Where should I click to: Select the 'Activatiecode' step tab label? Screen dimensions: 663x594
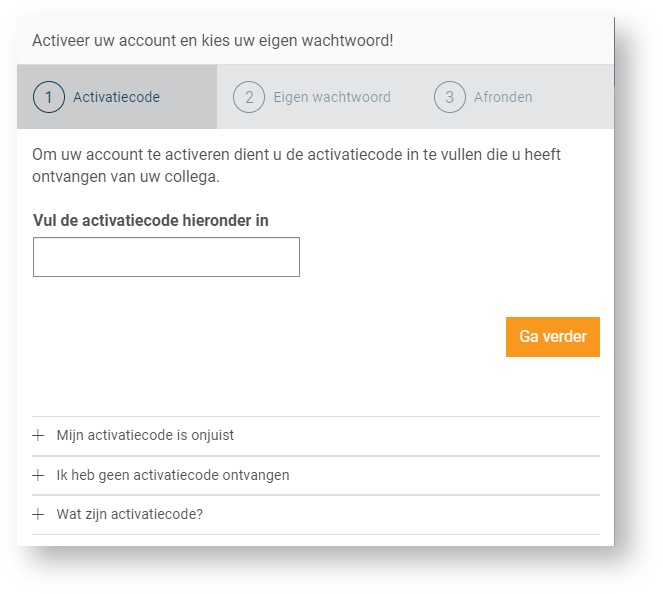pyautogui.click(x=116, y=97)
